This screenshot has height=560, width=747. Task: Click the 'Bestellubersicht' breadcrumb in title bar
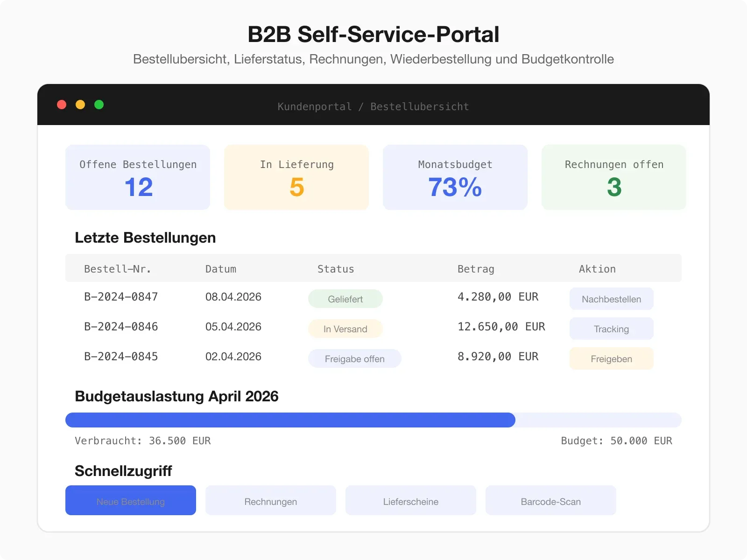[419, 106]
